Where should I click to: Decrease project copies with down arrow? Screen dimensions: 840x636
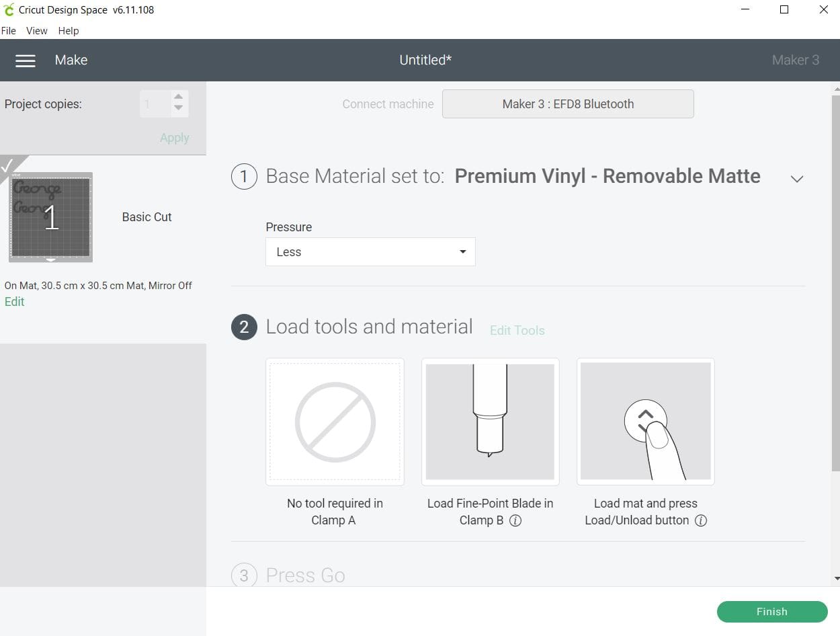178,108
